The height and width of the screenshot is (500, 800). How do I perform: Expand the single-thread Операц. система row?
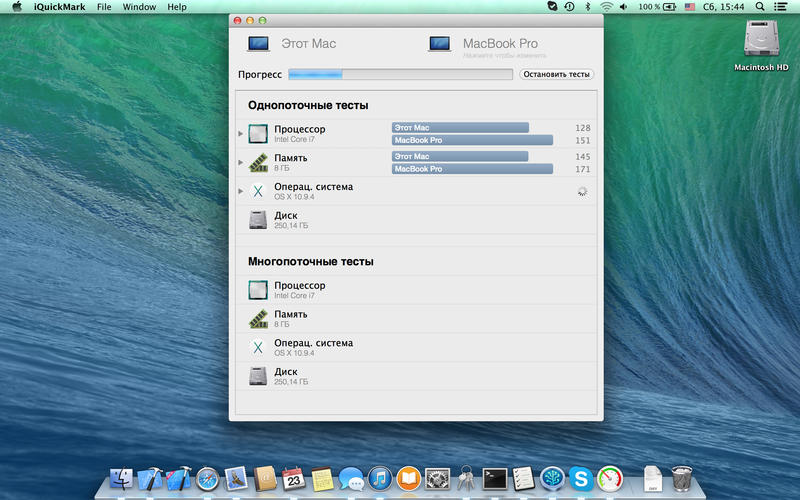click(240, 191)
